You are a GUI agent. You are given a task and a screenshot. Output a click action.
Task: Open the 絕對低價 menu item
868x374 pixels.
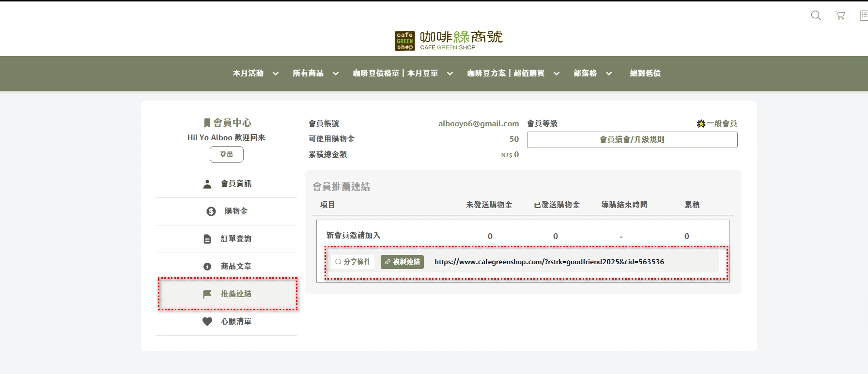(x=645, y=73)
